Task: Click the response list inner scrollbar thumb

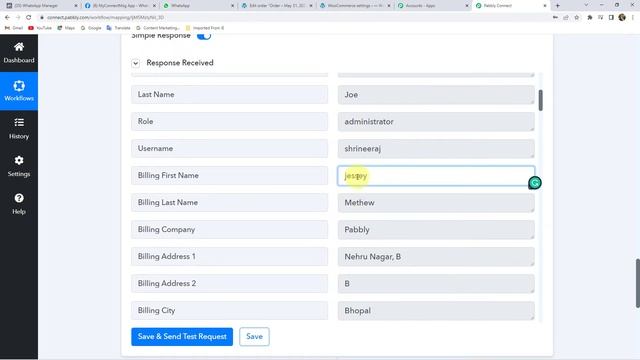Action: tap(540, 100)
